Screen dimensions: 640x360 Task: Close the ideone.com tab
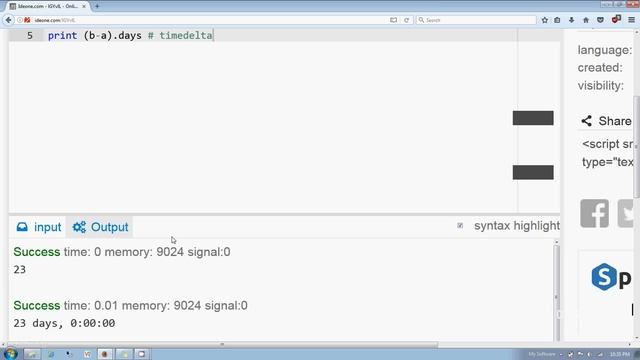tap(84, 6)
